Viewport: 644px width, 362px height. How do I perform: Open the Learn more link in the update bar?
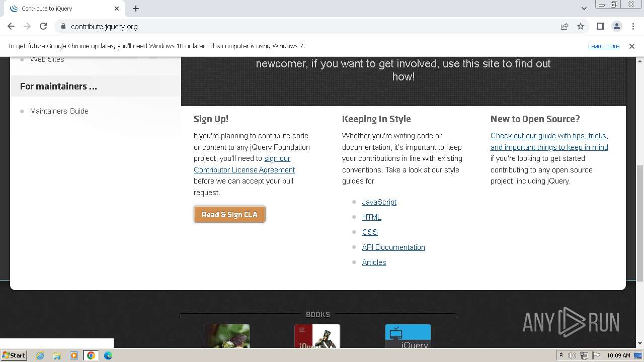[604, 46]
